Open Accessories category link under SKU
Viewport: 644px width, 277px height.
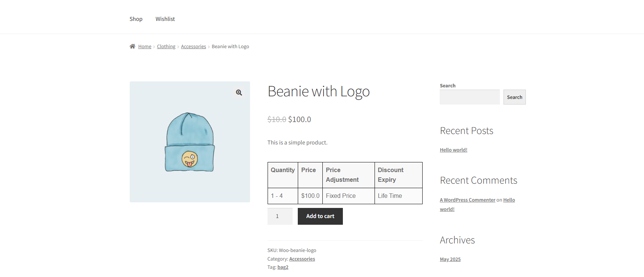pyautogui.click(x=302, y=259)
